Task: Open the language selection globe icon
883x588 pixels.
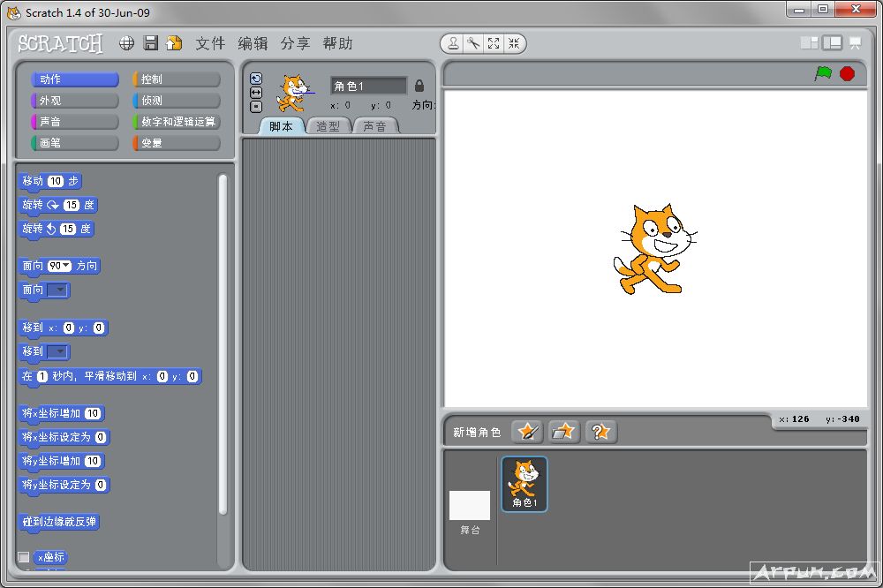Action: (x=127, y=42)
